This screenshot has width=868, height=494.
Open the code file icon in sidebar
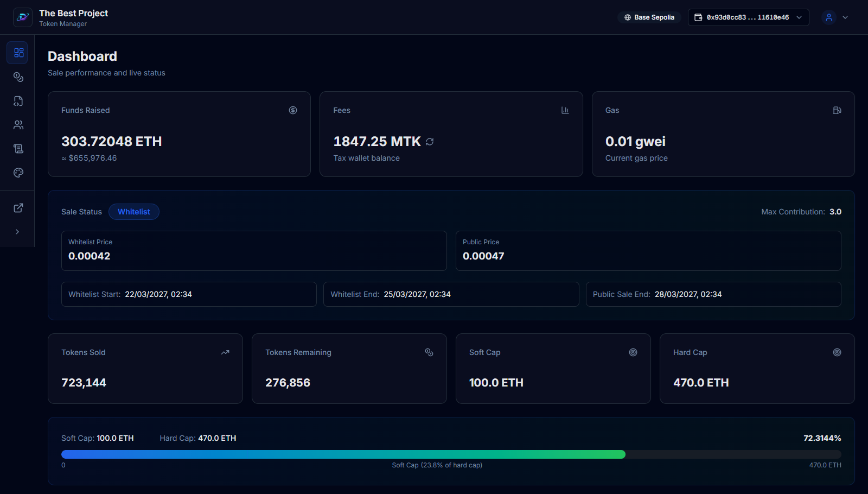18,101
